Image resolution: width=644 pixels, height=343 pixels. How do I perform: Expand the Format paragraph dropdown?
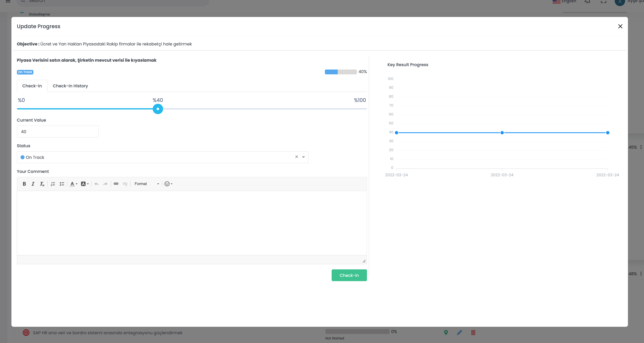[146, 184]
